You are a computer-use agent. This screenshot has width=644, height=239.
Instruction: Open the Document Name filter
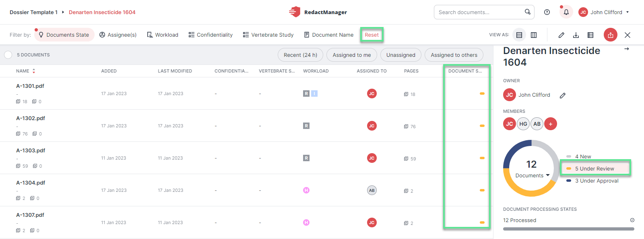[329, 35]
